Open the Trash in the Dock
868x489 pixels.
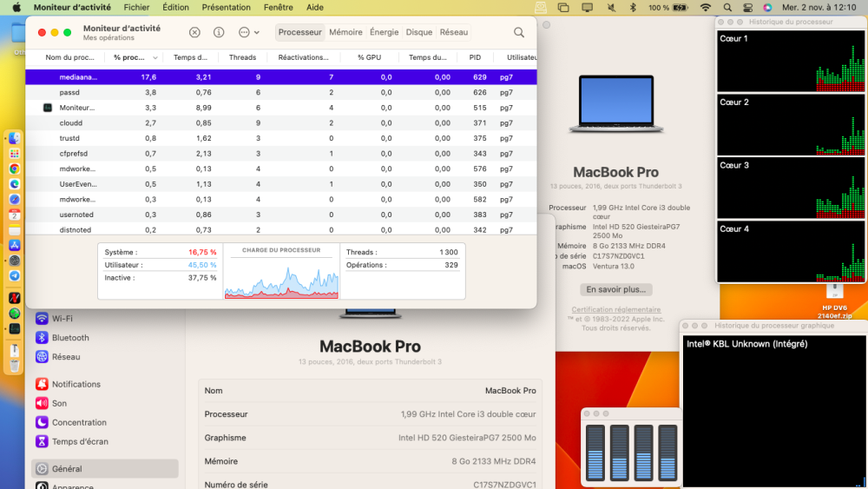(x=15, y=365)
